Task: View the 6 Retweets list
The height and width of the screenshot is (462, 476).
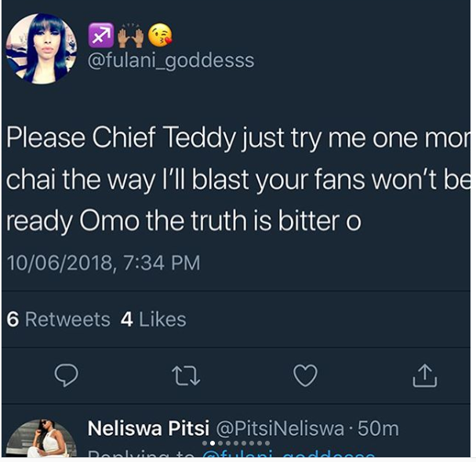Action: (58, 319)
